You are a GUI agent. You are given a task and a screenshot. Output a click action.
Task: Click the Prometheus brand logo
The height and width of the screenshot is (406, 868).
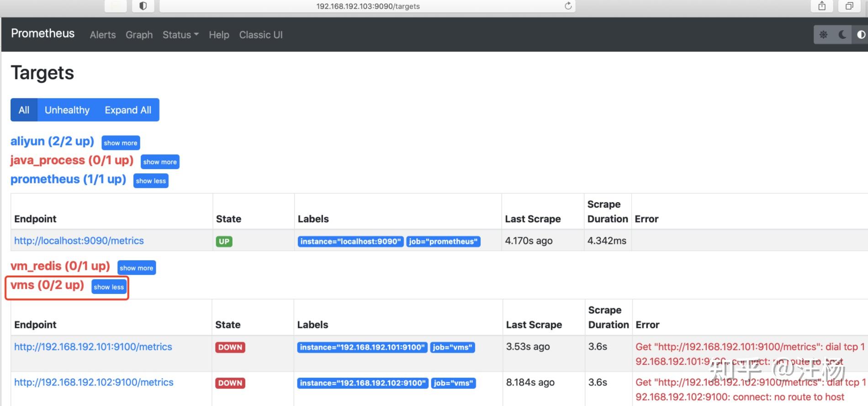(x=42, y=34)
